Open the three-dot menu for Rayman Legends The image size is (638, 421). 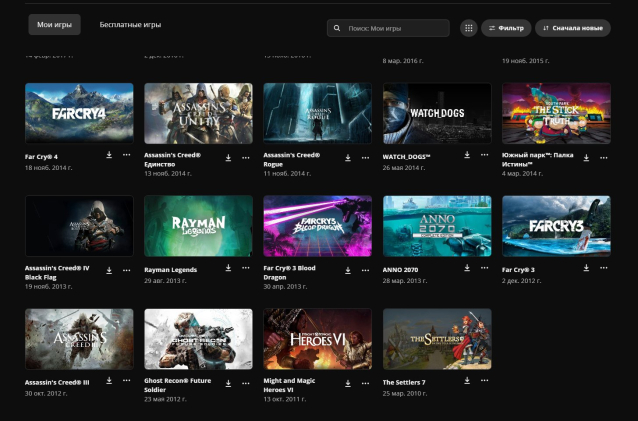(246, 268)
